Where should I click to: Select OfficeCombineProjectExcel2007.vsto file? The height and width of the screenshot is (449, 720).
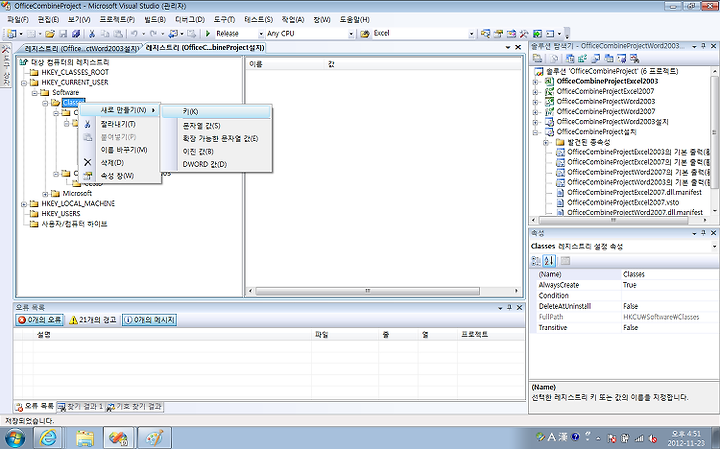[623, 202]
